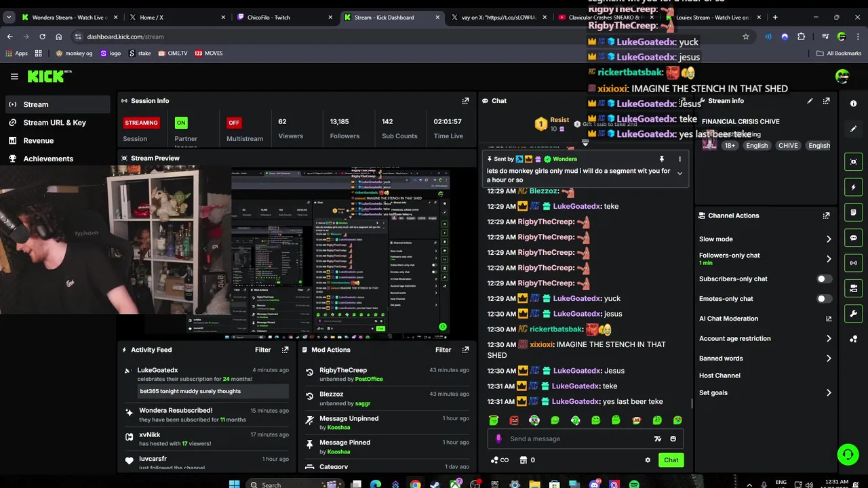Pop out the Stream info panel
The height and width of the screenshot is (488, 868).
826,101
